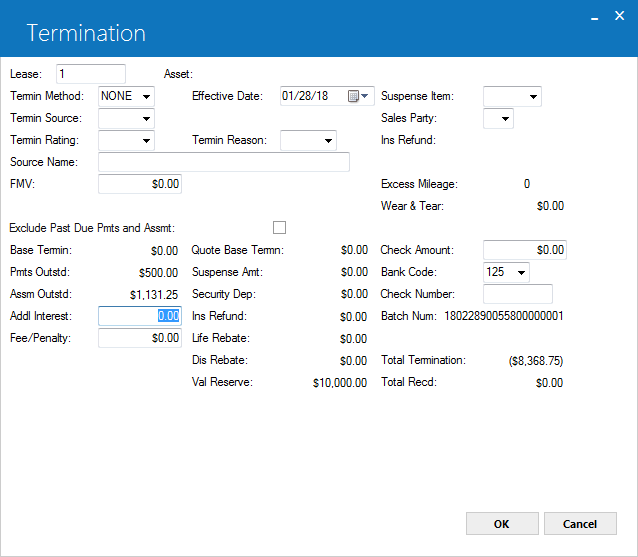
Task: Focus the Source Name text field
Action: pyautogui.click(x=224, y=162)
